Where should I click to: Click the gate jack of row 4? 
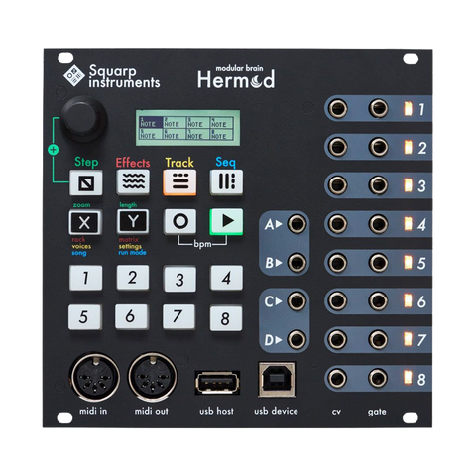click(379, 224)
